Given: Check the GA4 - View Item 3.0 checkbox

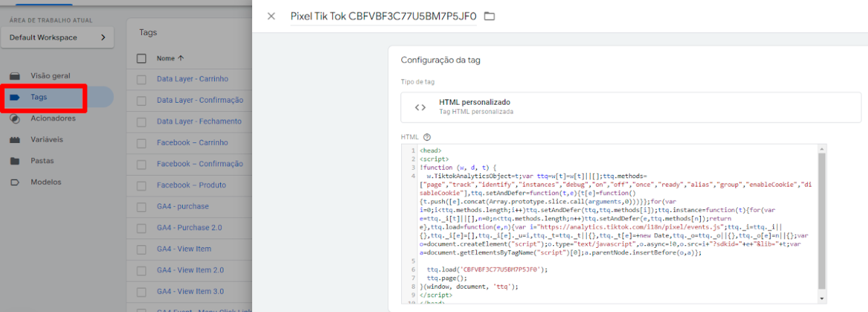Looking at the screenshot, I should point(141,291).
